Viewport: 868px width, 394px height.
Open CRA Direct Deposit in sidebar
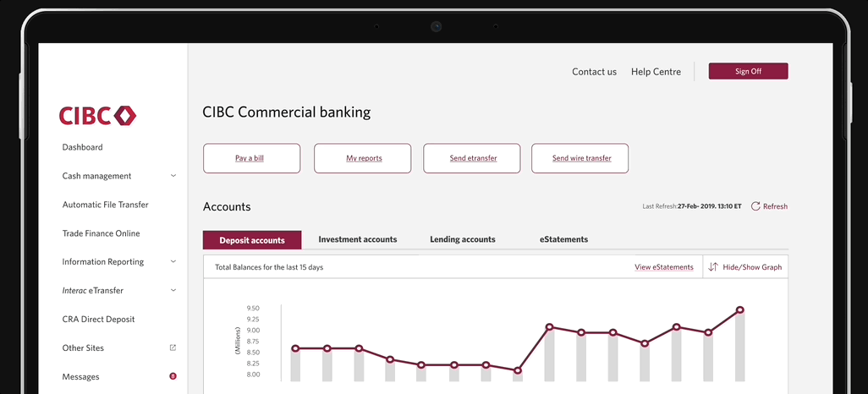(x=98, y=320)
